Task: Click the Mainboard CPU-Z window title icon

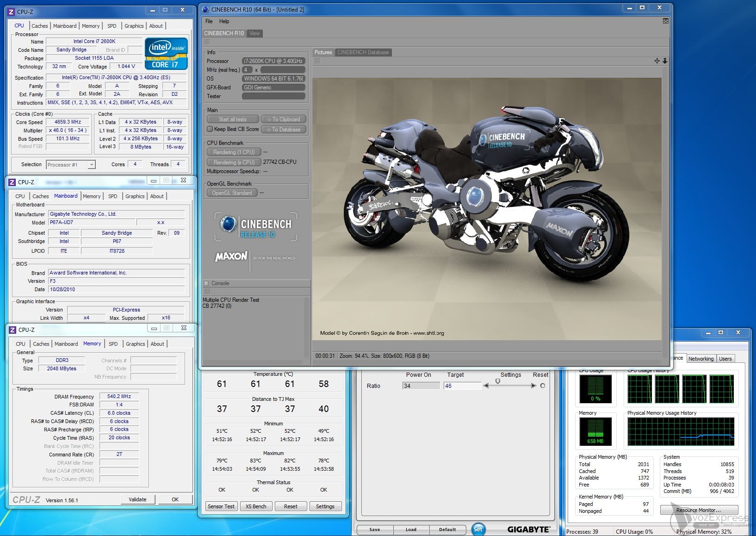Action: pos(12,182)
